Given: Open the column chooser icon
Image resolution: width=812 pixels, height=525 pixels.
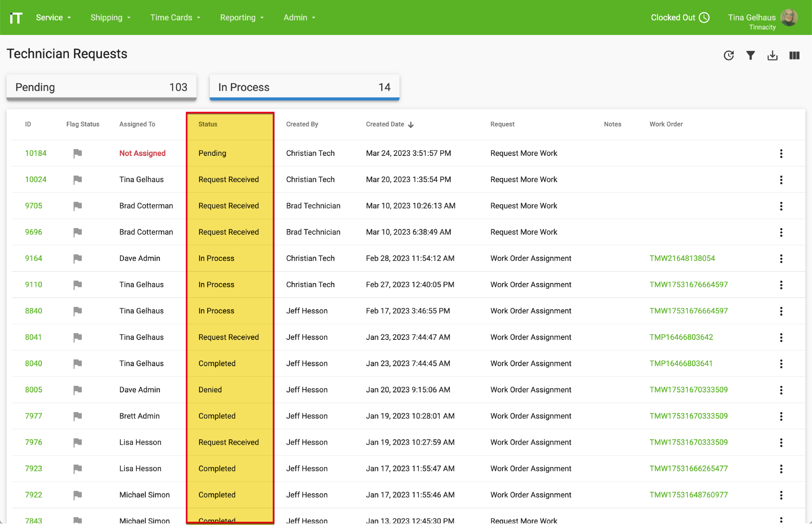Looking at the screenshot, I should [x=794, y=55].
